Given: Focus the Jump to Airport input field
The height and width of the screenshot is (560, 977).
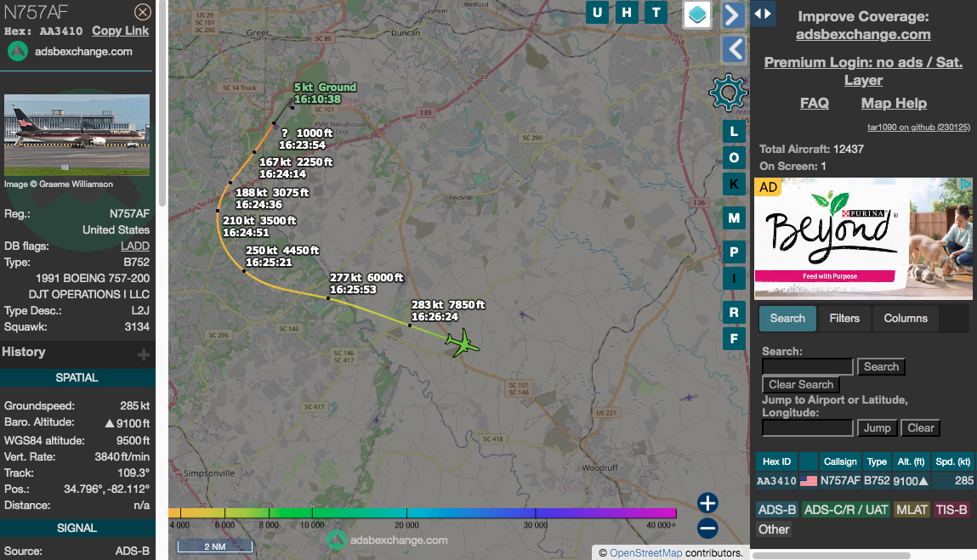Looking at the screenshot, I should [808, 428].
